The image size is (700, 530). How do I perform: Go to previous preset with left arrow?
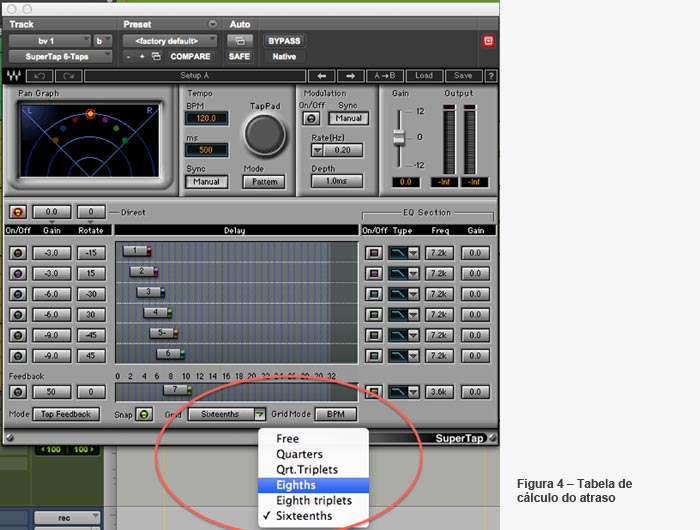(x=321, y=76)
